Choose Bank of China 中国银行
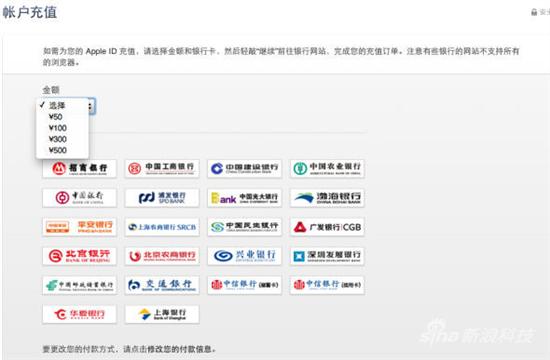 coord(79,198)
